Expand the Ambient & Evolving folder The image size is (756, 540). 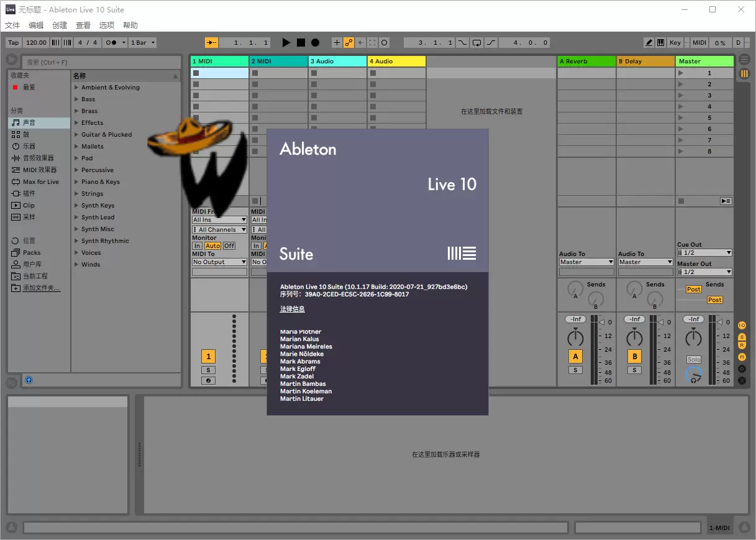(76, 88)
